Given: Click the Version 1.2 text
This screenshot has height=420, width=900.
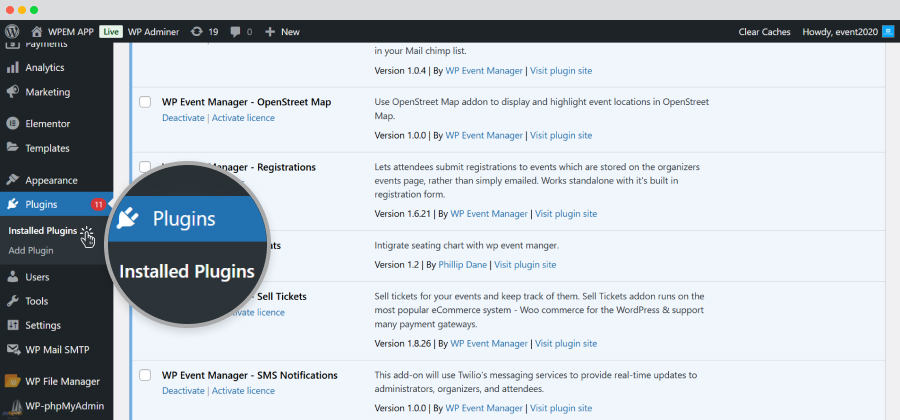Looking at the screenshot, I should coord(397,265).
